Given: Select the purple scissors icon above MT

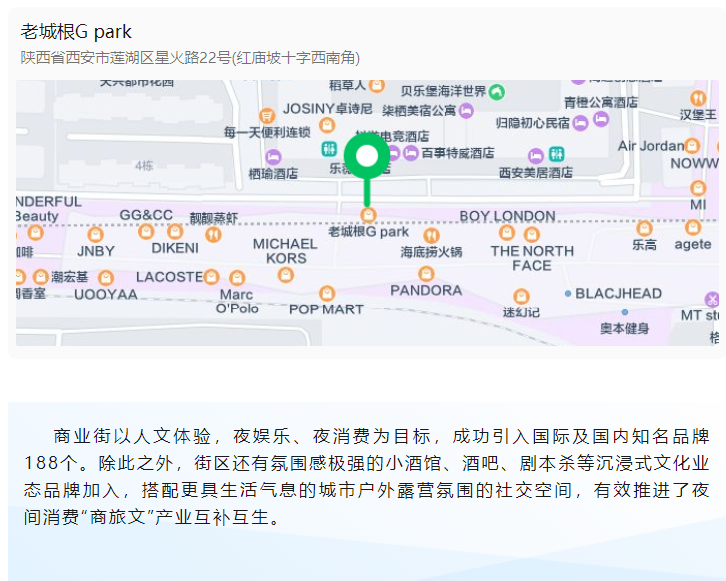Looking at the screenshot, I should (x=712, y=299).
